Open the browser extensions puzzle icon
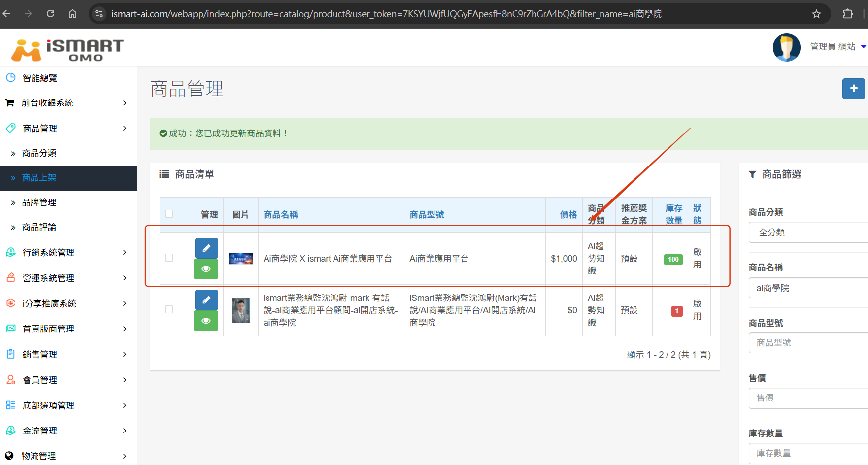The width and height of the screenshot is (868, 465). coord(848,14)
